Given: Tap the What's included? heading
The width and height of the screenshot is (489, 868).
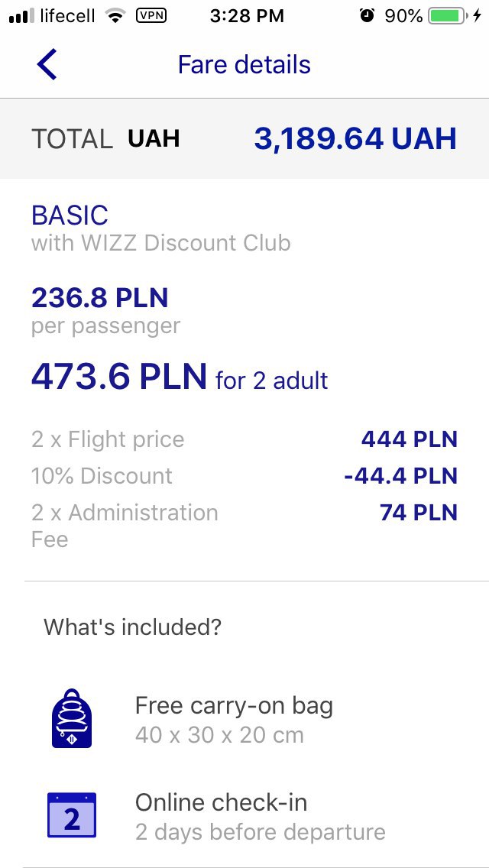Looking at the screenshot, I should pyautogui.click(x=133, y=627).
